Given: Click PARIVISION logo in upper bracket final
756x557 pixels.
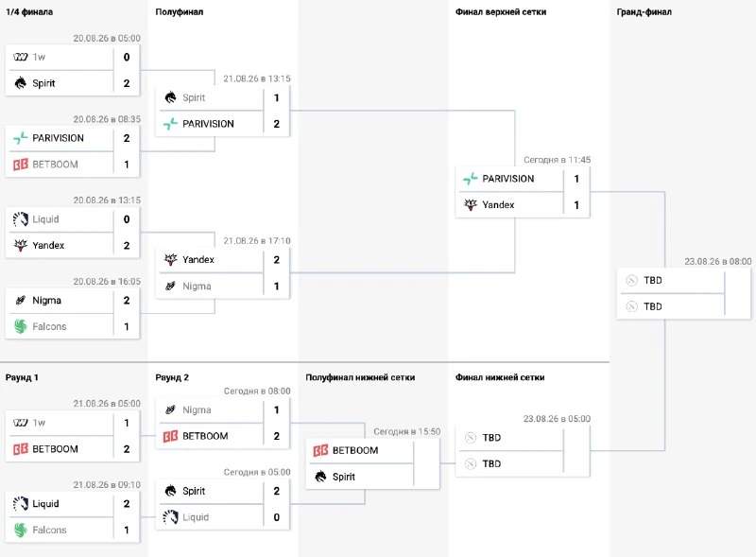Looking at the screenshot, I should 470,179.
